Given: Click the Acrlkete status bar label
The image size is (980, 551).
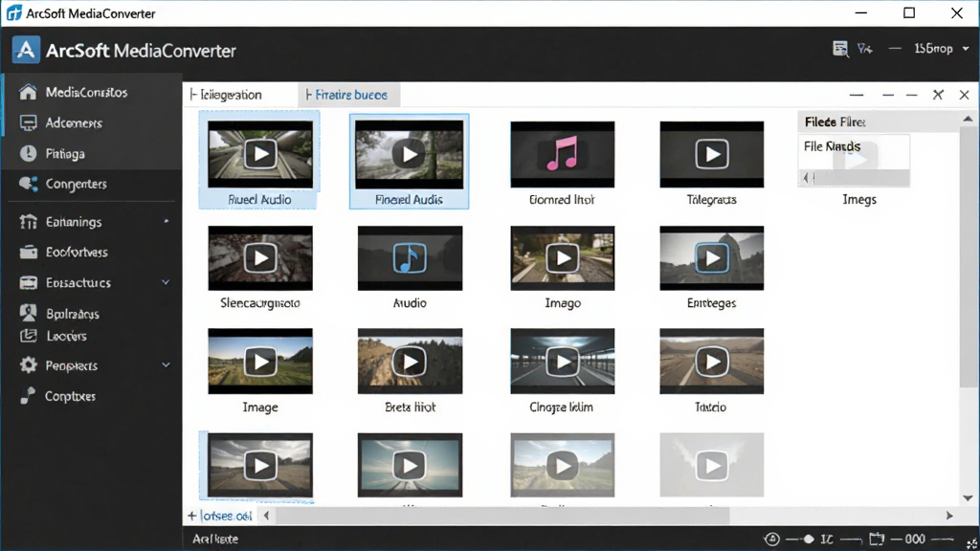Looking at the screenshot, I should (x=215, y=539).
